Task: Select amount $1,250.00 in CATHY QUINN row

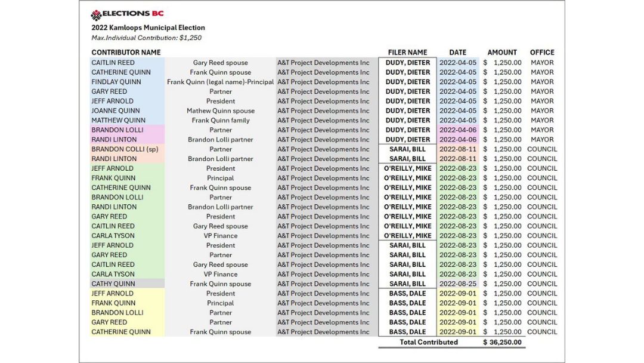Action: (502, 284)
